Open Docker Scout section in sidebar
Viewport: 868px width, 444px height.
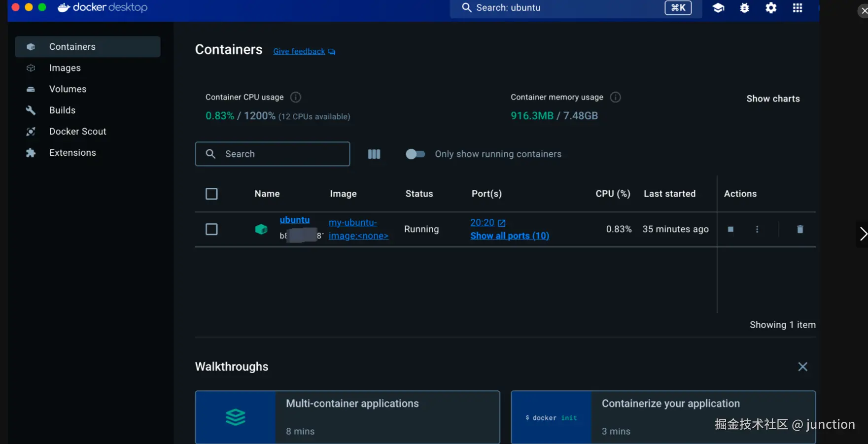(x=88, y=132)
